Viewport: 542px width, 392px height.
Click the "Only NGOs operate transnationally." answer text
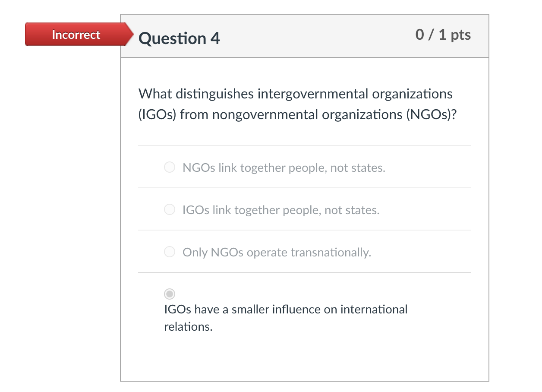coord(277,252)
